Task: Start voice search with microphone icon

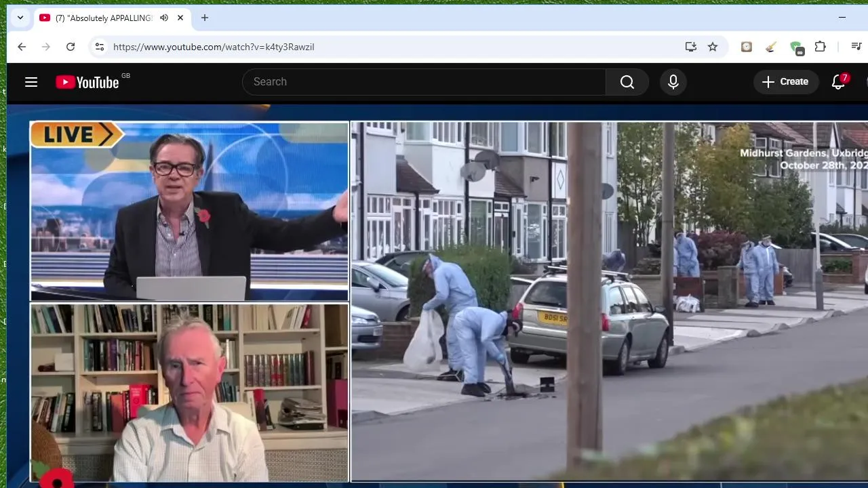Action: [673, 82]
